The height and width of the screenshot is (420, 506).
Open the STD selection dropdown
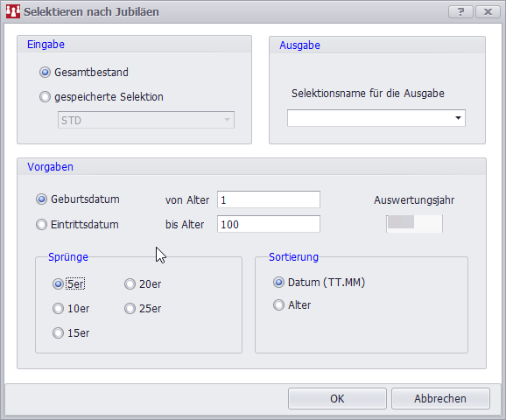146,120
